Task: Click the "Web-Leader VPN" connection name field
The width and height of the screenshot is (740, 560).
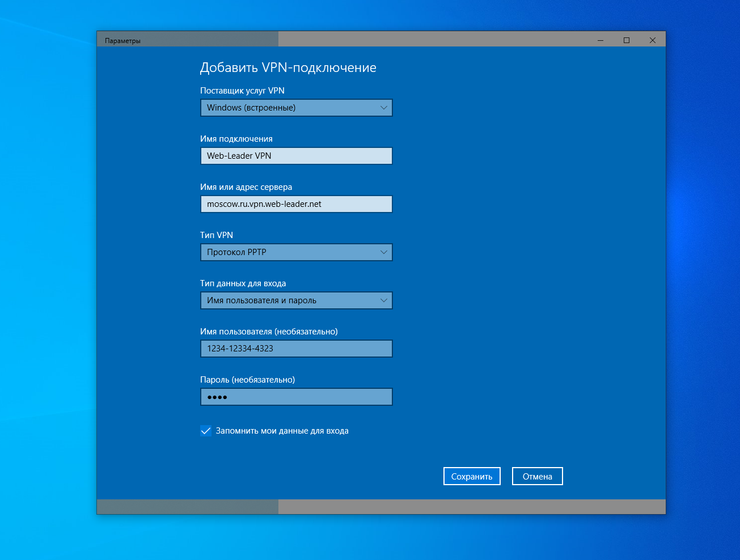Action: tap(296, 155)
